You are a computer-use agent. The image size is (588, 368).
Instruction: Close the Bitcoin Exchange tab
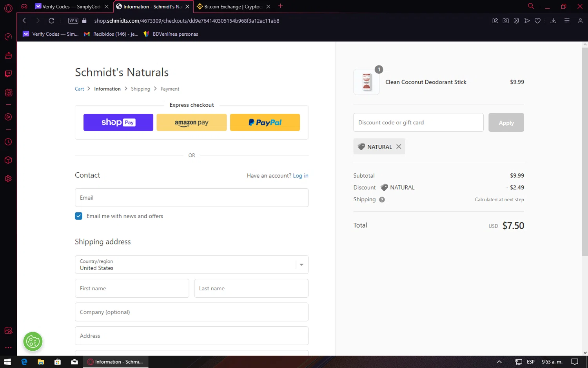268,7
